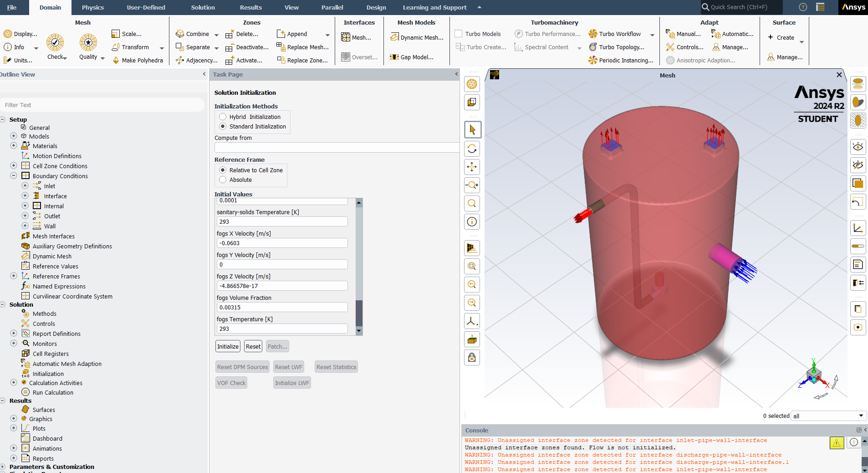
Task: Open the File menu
Action: (x=12, y=7)
